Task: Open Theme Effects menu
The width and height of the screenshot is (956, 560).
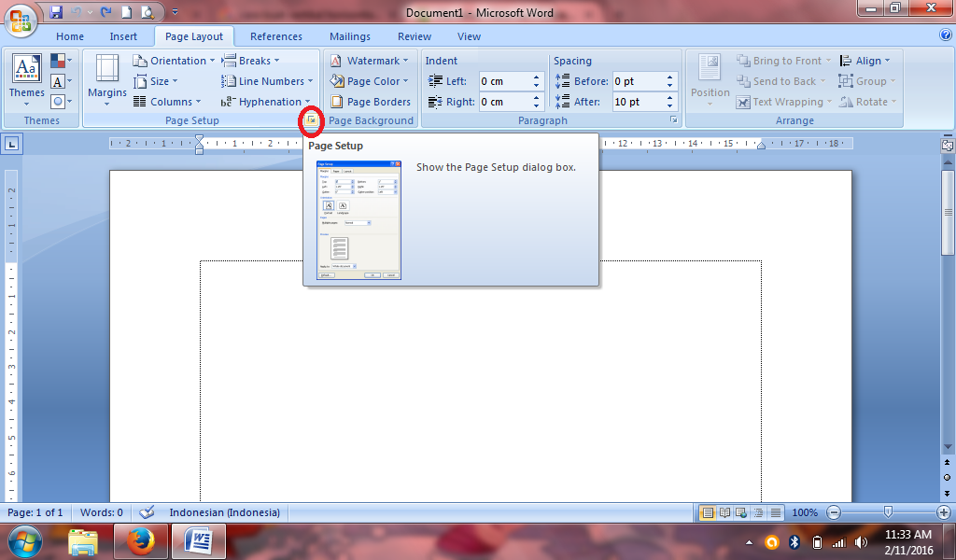Action: click(61, 101)
